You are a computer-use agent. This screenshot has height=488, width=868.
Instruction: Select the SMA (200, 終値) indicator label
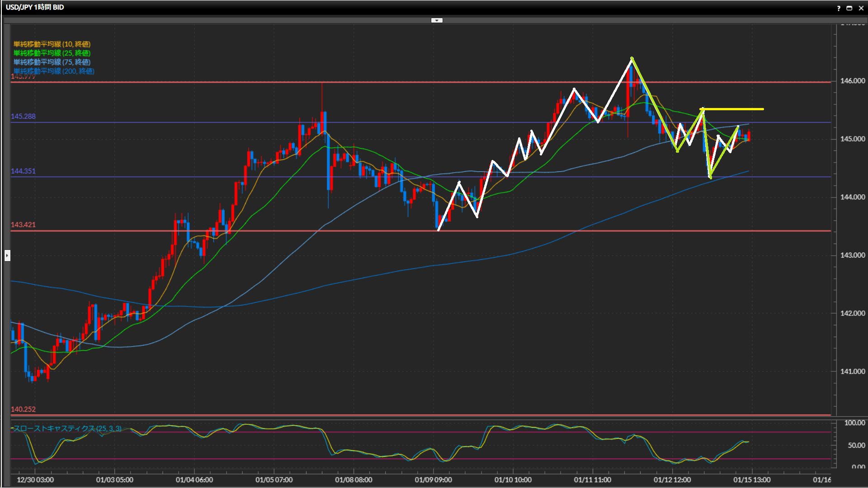(54, 71)
